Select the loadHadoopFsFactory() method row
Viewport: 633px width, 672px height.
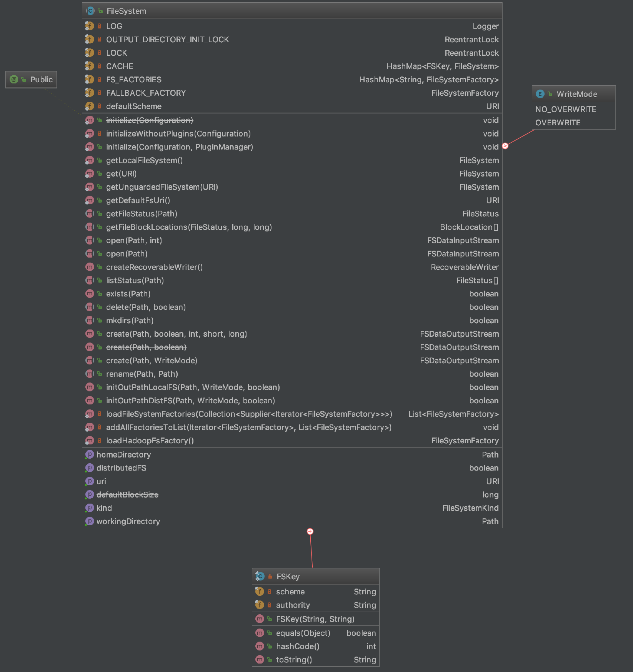(x=150, y=441)
